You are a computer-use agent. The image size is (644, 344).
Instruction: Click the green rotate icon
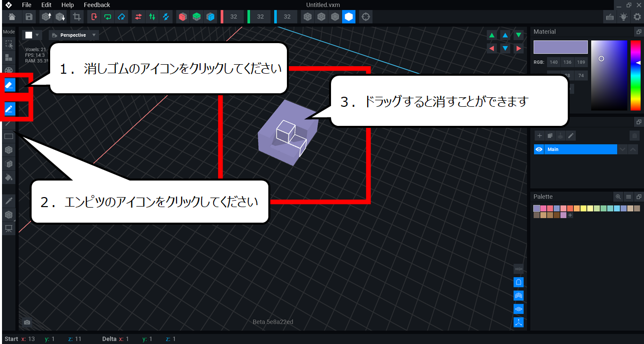[x=108, y=17]
